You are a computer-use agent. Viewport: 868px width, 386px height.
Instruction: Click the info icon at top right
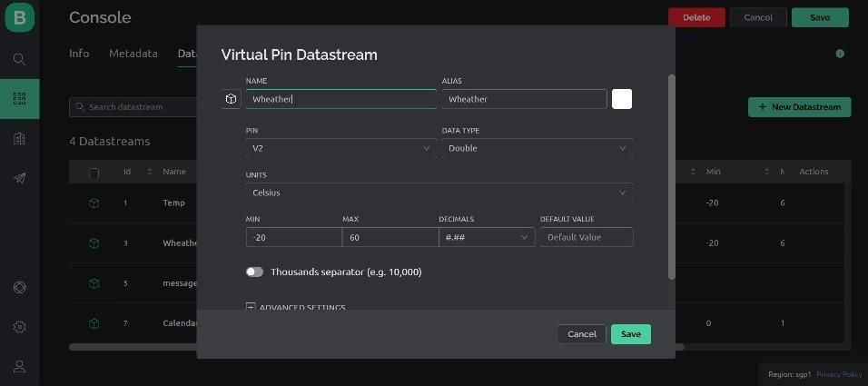coord(840,54)
